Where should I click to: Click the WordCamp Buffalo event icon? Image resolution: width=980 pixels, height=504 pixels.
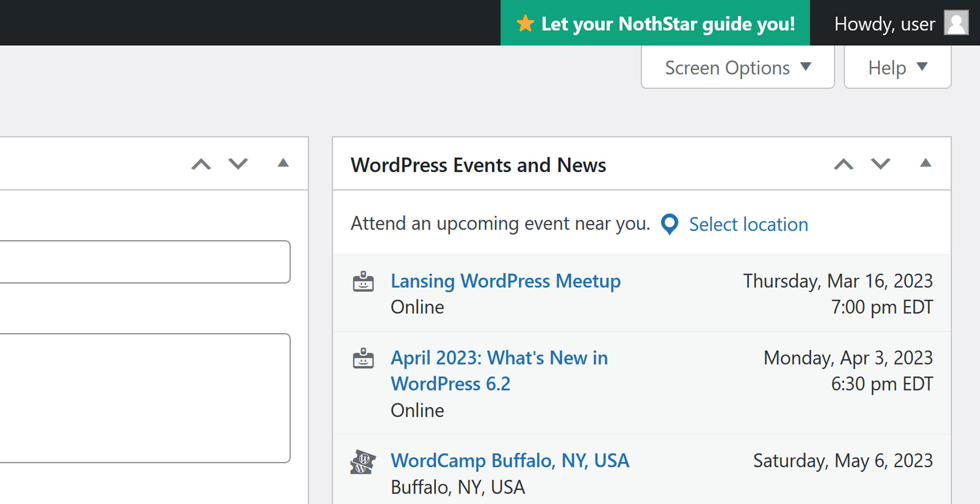[x=363, y=462]
